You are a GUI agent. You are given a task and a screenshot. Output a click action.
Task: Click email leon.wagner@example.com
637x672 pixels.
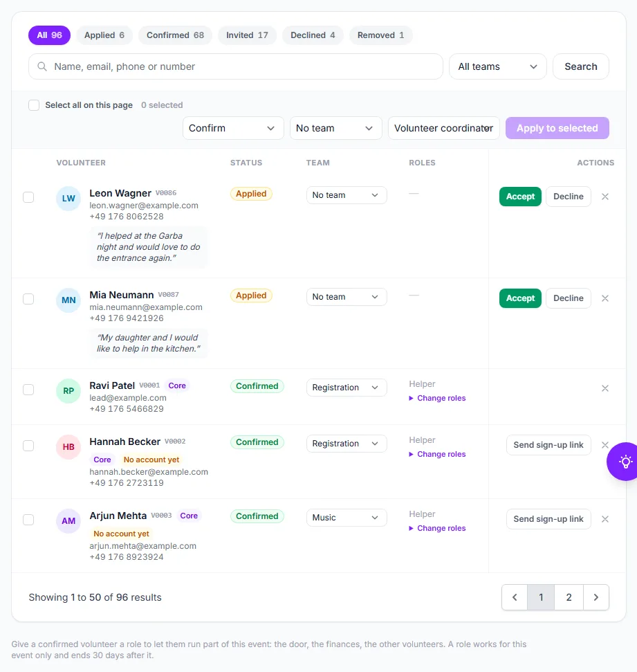point(144,206)
